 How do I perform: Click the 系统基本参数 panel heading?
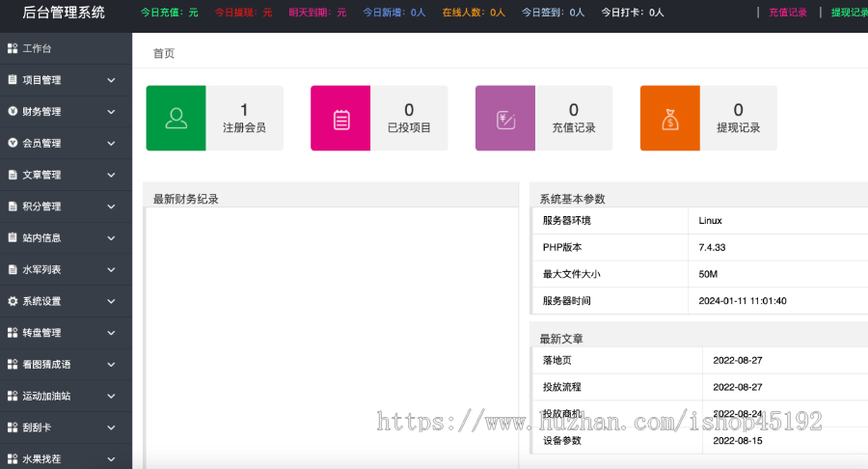click(572, 199)
